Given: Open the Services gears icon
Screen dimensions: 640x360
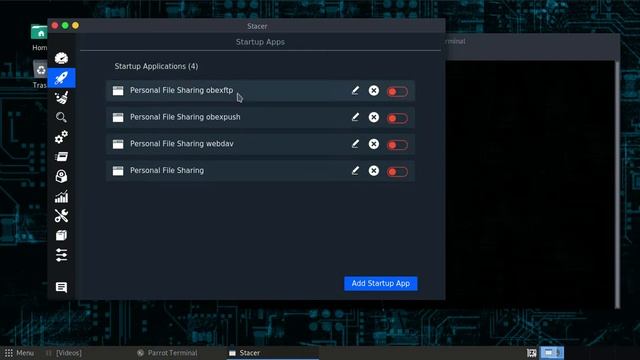Looking at the screenshot, I should [61, 137].
